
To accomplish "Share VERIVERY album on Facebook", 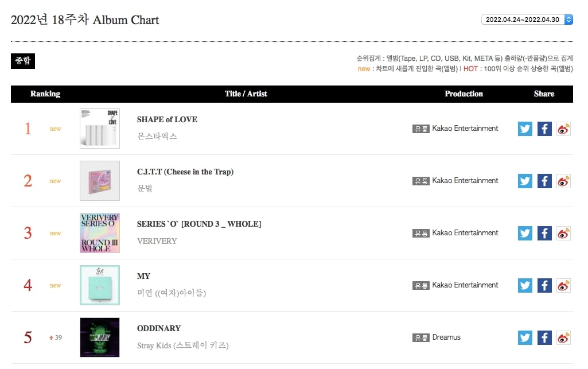I will point(544,233).
